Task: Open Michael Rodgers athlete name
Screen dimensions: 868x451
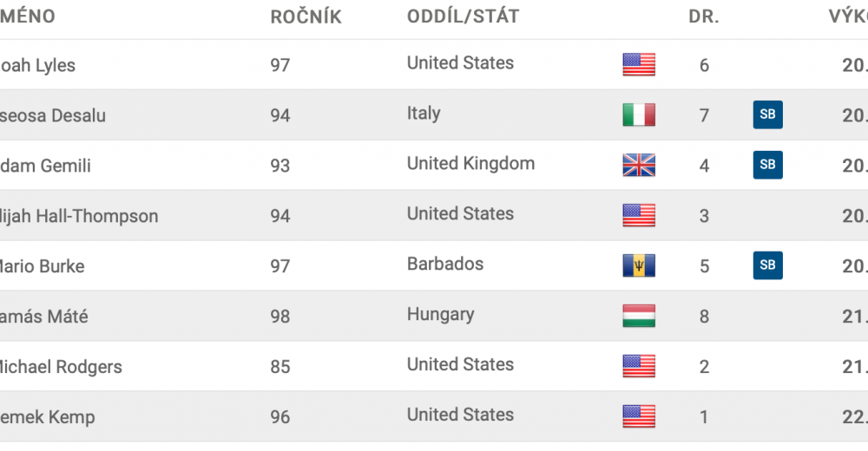Action: point(61,366)
